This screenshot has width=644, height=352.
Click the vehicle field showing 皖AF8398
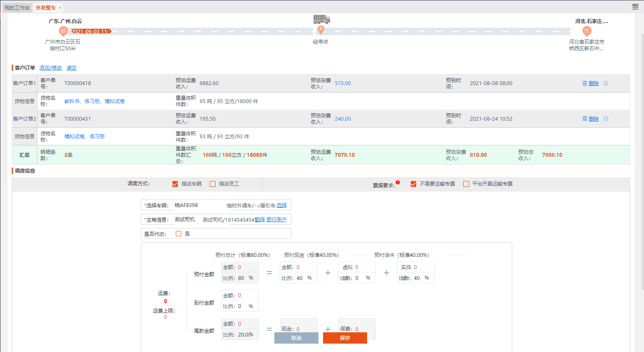pos(199,205)
